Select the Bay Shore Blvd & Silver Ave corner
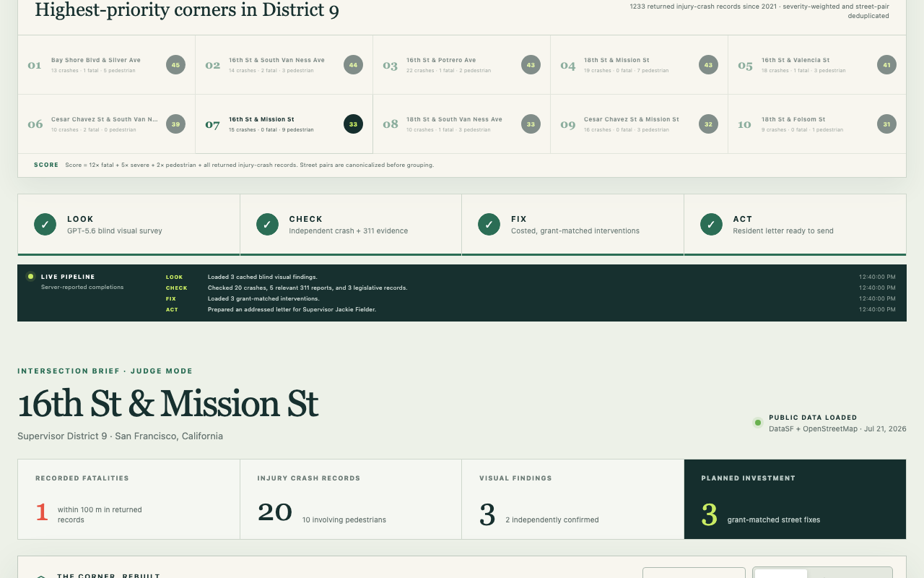 (106, 65)
